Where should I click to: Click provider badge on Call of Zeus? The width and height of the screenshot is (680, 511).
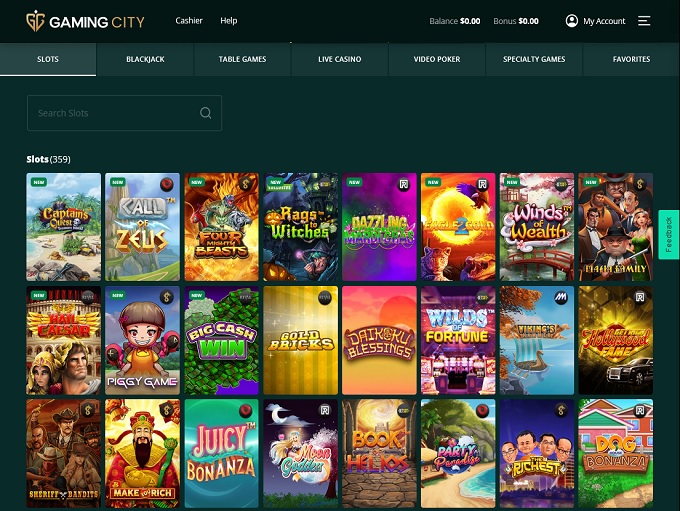click(166, 183)
